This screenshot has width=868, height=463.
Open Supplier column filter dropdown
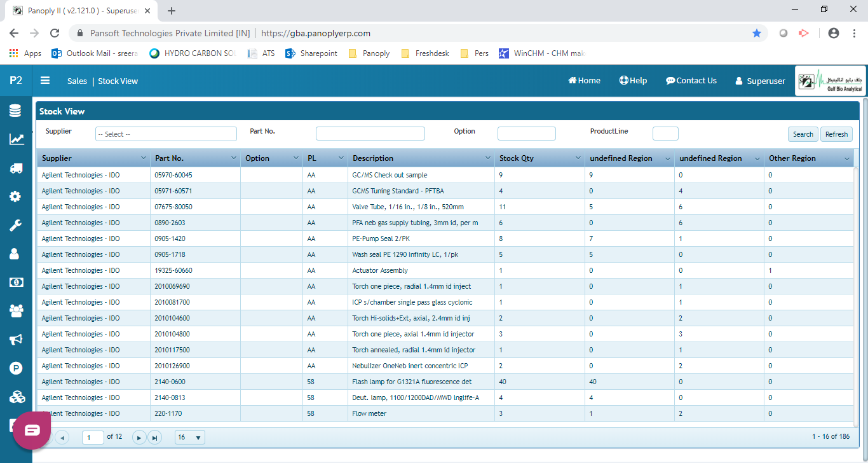(x=144, y=158)
